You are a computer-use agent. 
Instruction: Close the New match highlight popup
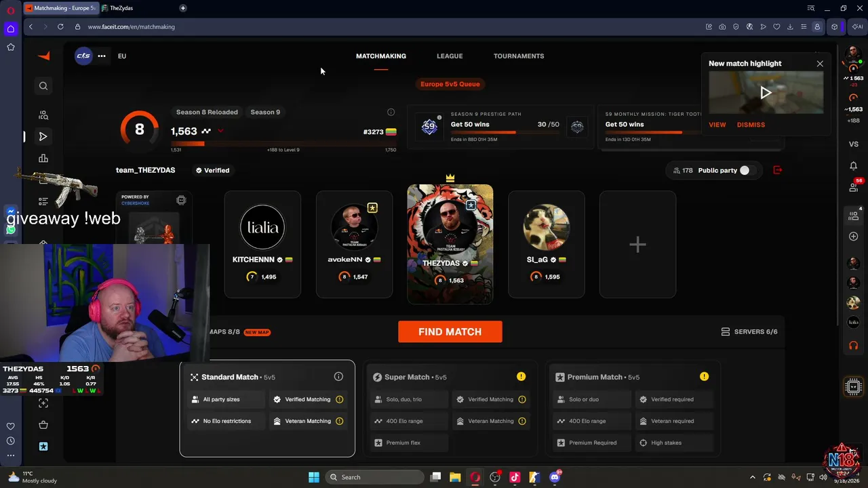820,64
